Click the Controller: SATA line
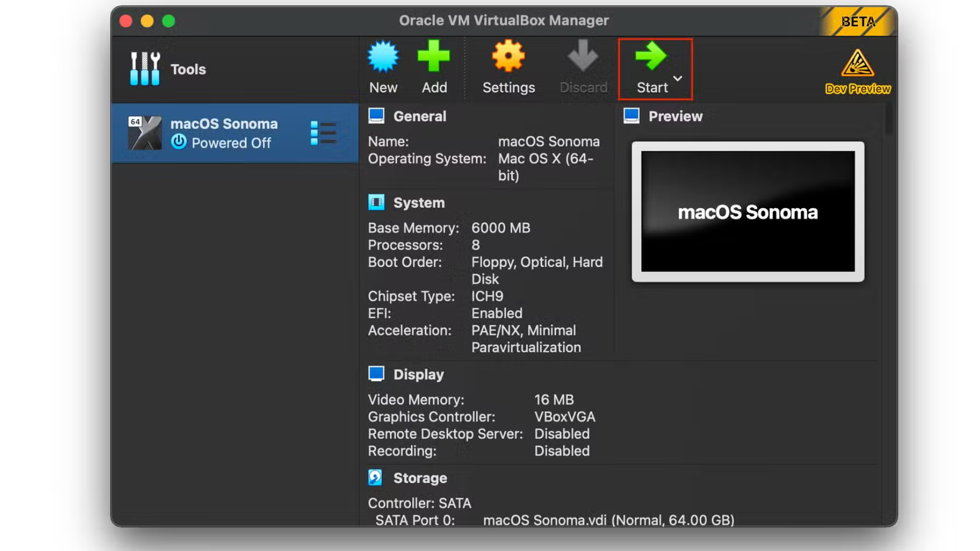Viewport: 980px width, 551px height. point(420,504)
